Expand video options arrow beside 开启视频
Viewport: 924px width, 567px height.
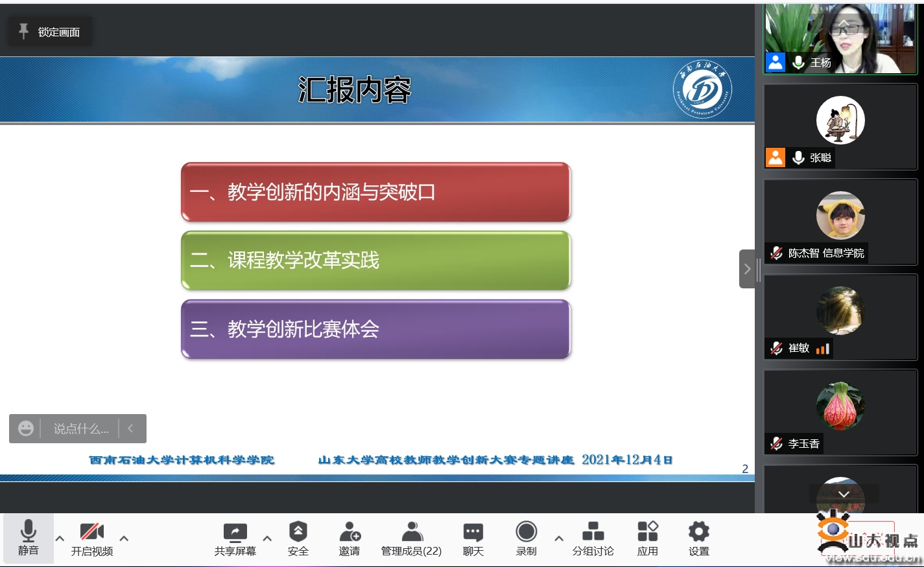pyautogui.click(x=124, y=538)
